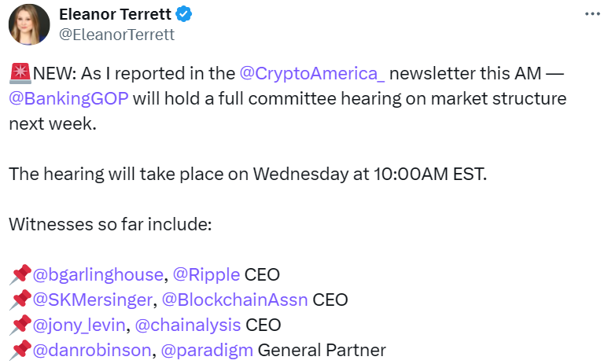Click the pushpin beside @danrobinson
The height and width of the screenshot is (364, 608).
[x=20, y=350]
